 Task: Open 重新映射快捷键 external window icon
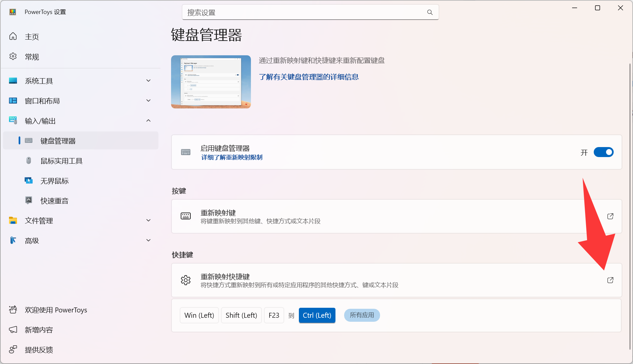pos(610,280)
